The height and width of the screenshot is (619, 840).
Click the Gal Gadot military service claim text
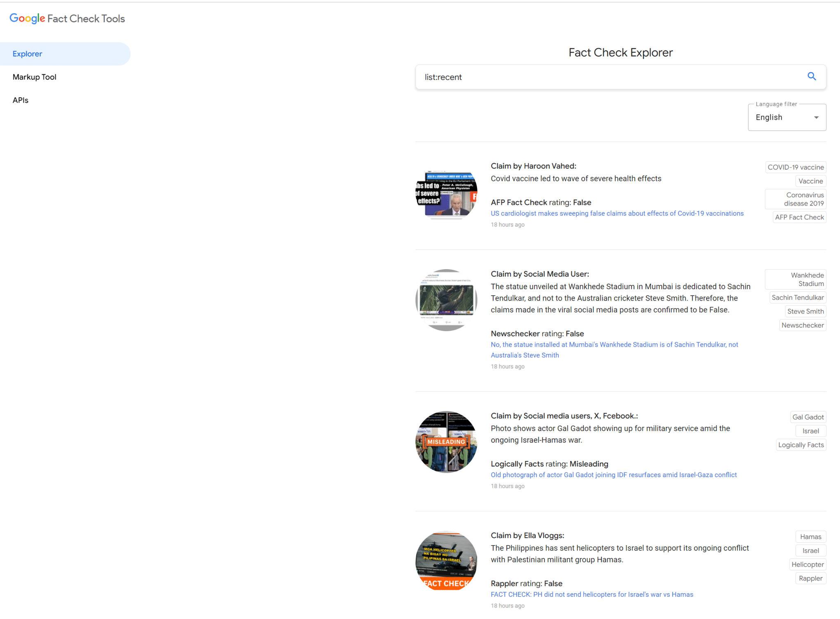(610, 434)
